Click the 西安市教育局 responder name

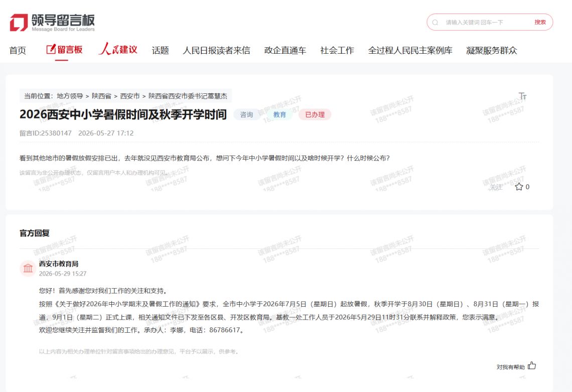59,264
